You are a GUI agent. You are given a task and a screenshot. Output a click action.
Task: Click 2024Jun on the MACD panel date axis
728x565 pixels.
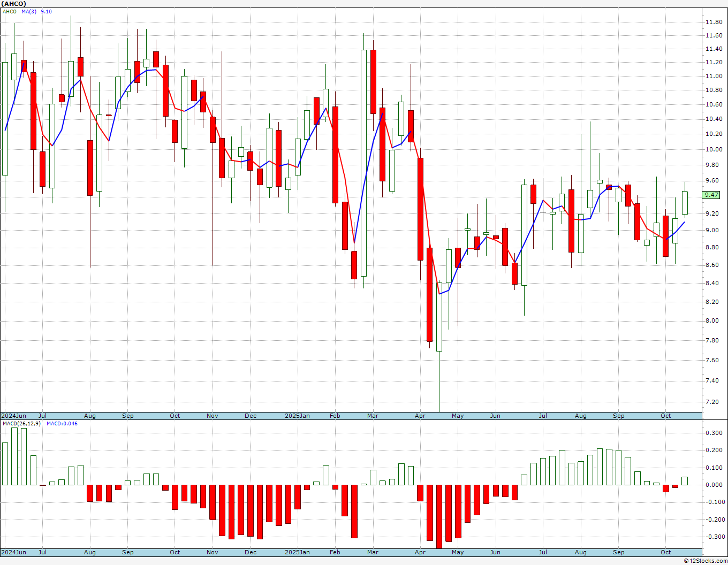click(x=13, y=552)
